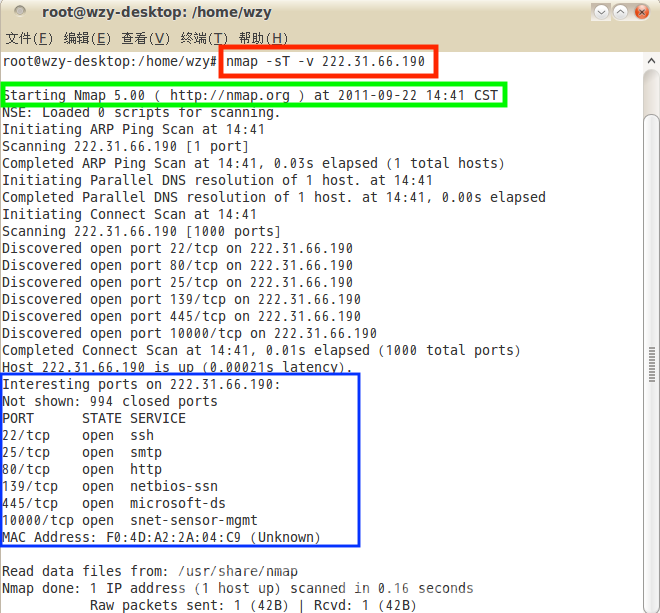Open the 编辑(E) menu
This screenshot has height=613, width=660.
pyautogui.click(x=87, y=38)
